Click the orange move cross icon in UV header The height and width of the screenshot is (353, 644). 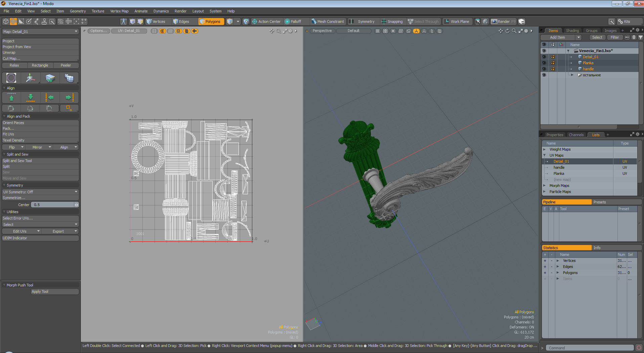(195, 31)
